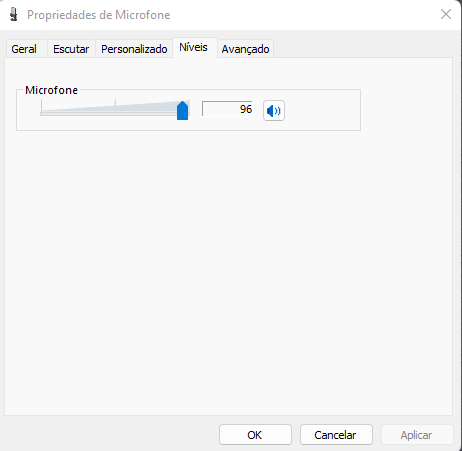The height and width of the screenshot is (451, 462).
Task: Click the microphone icon in title bar
Action: click(13, 15)
